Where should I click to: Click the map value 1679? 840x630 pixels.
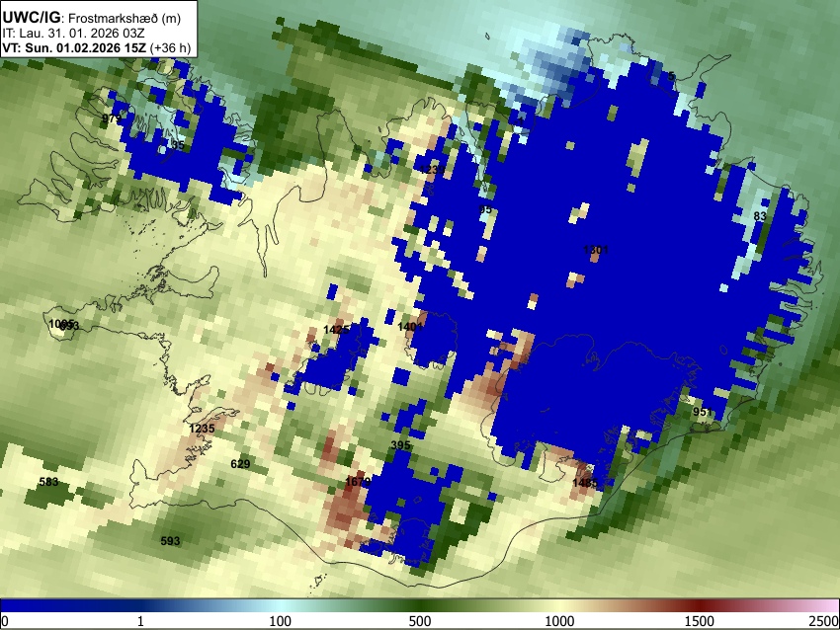coord(358,482)
